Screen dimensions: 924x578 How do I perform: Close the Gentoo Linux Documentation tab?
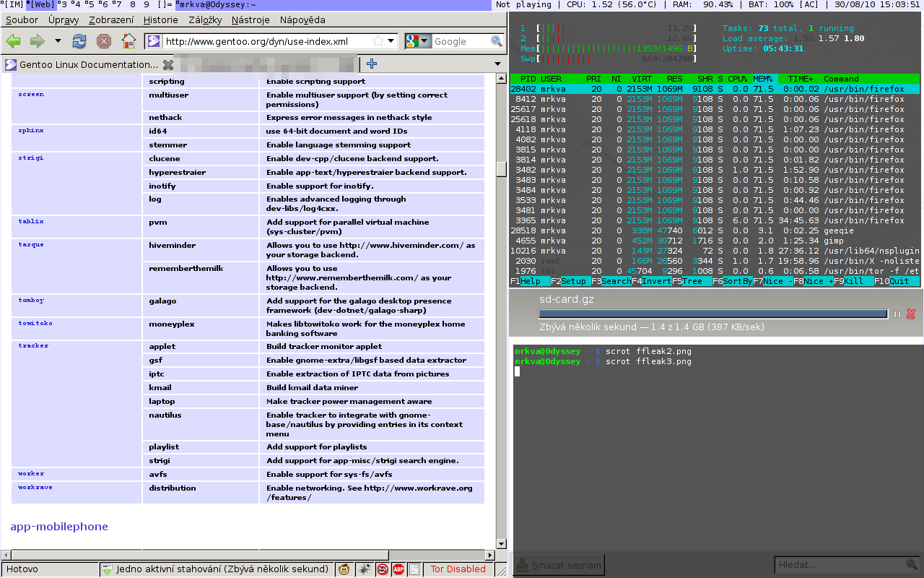pos(167,64)
